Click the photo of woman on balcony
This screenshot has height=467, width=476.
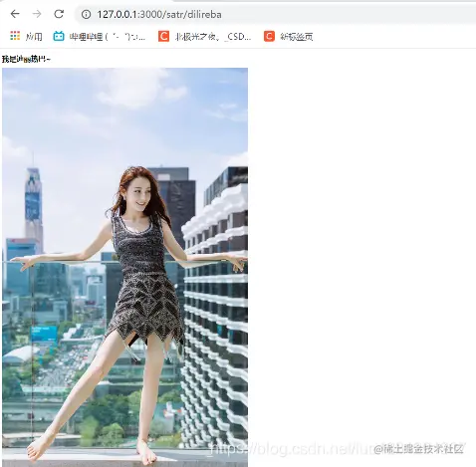pyautogui.click(x=124, y=267)
